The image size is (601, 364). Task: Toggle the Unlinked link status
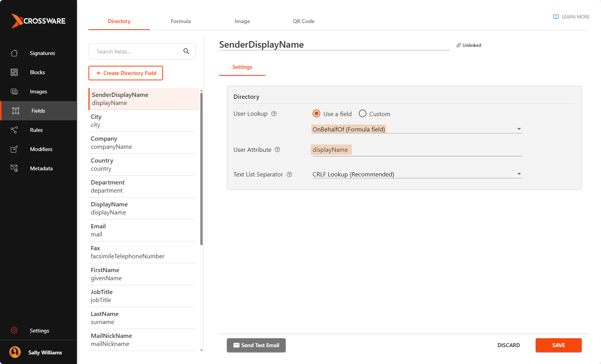pyautogui.click(x=469, y=45)
